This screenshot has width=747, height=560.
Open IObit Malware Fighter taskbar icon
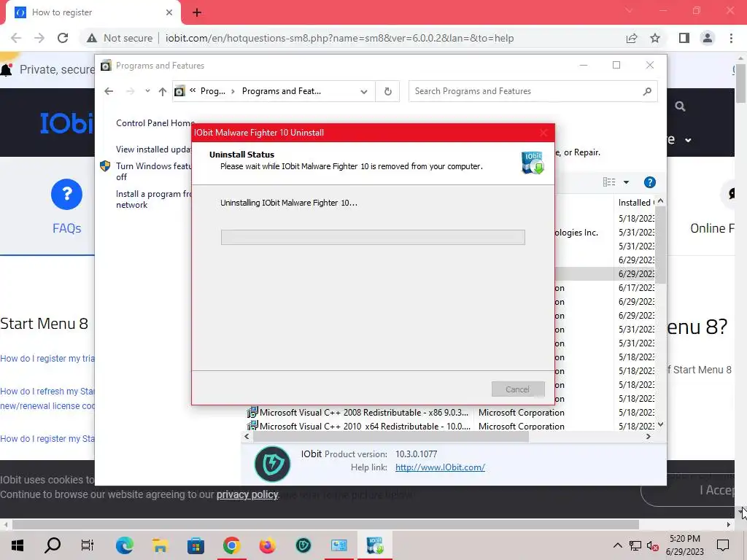point(303,545)
